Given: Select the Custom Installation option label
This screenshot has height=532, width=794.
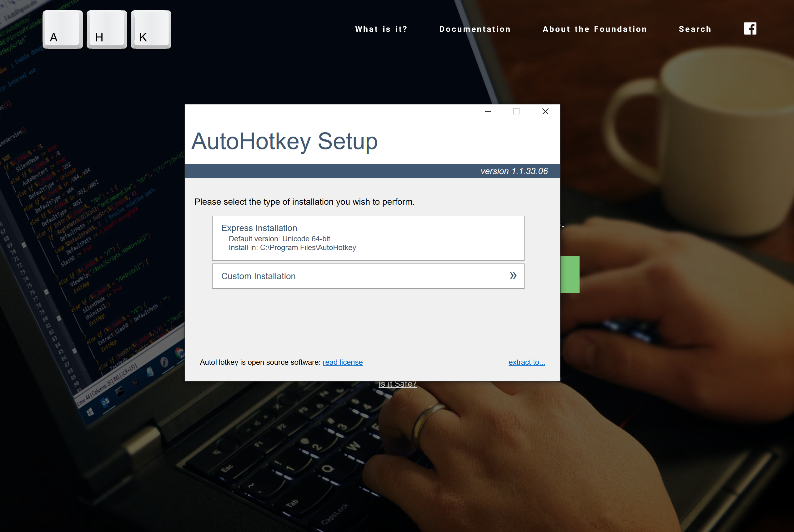Looking at the screenshot, I should pyautogui.click(x=258, y=276).
